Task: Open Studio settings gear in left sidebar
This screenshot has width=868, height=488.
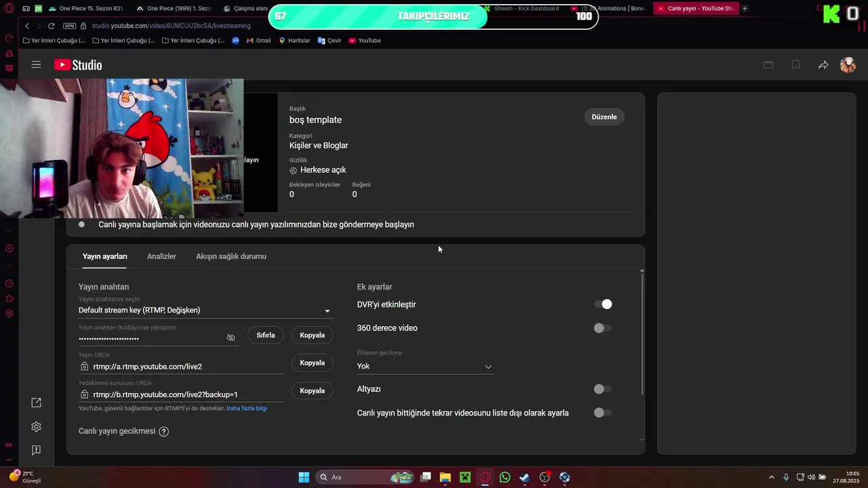Action: click(x=37, y=426)
